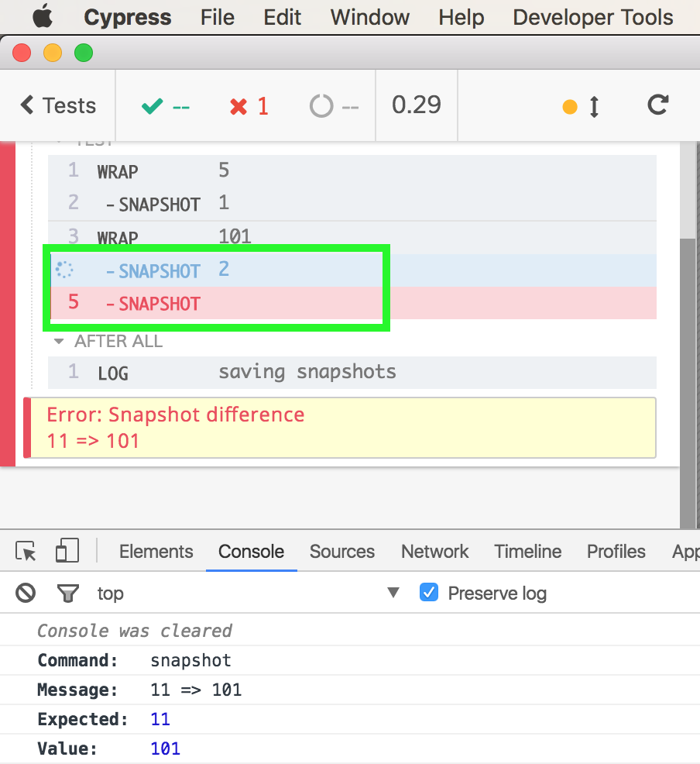The height and width of the screenshot is (764, 700).
Task: Open the Window menu
Action: [370, 18]
